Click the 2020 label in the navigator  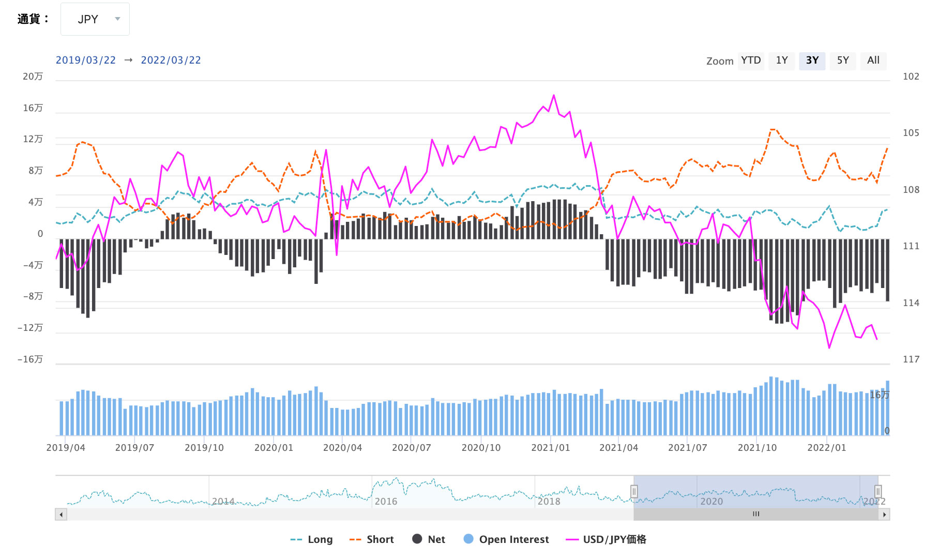(711, 501)
